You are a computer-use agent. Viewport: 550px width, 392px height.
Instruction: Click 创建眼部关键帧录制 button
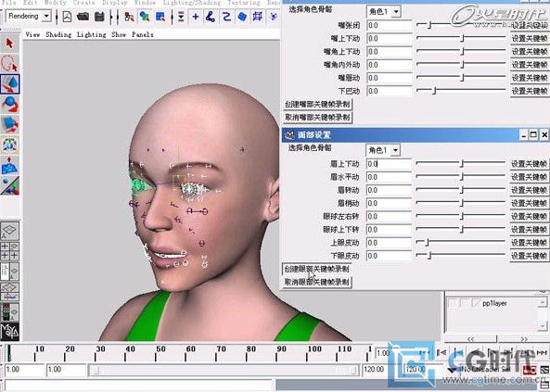click(317, 269)
